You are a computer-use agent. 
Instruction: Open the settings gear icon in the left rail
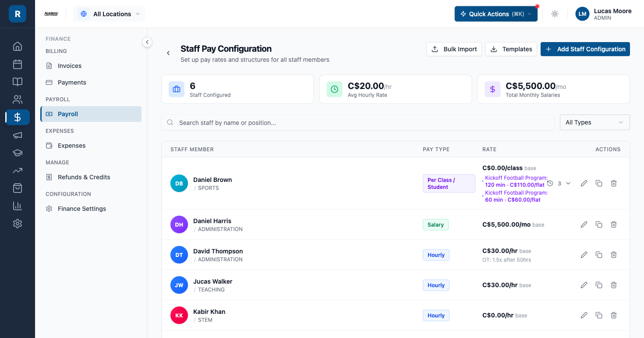[18, 224]
